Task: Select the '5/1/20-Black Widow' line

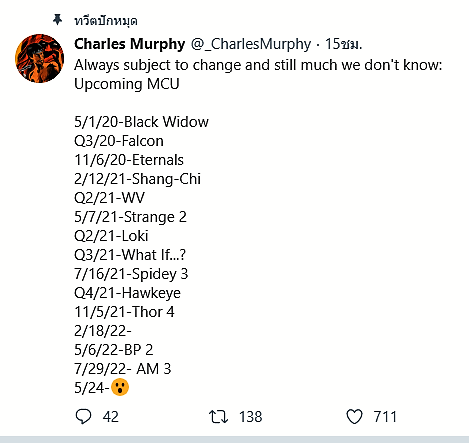Action: 141,122
